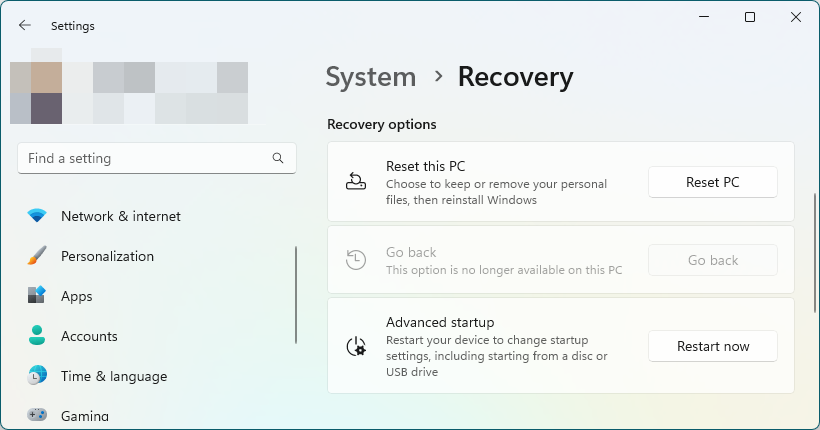Open the user profile account area
820x430 pixels.
(129, 86)
